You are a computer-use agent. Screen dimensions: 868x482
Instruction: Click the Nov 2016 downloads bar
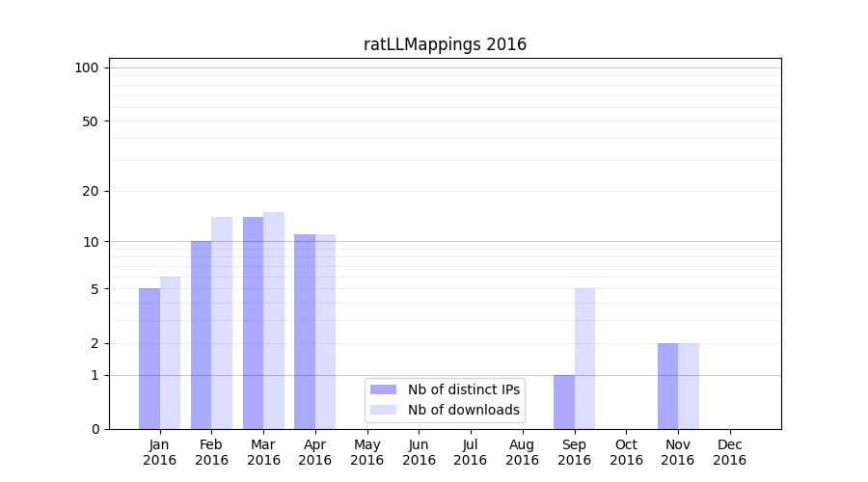pyautogui.click(x=689, y=386)
